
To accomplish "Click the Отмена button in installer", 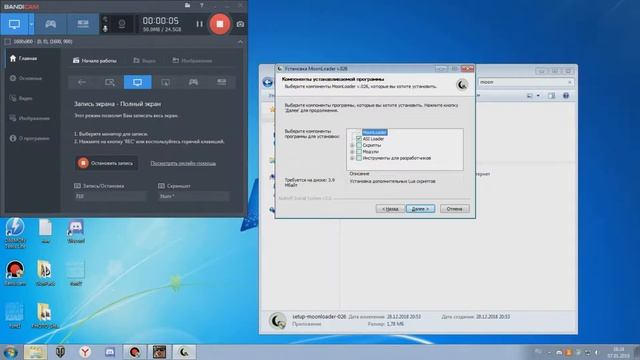I will tap(454, 209).
